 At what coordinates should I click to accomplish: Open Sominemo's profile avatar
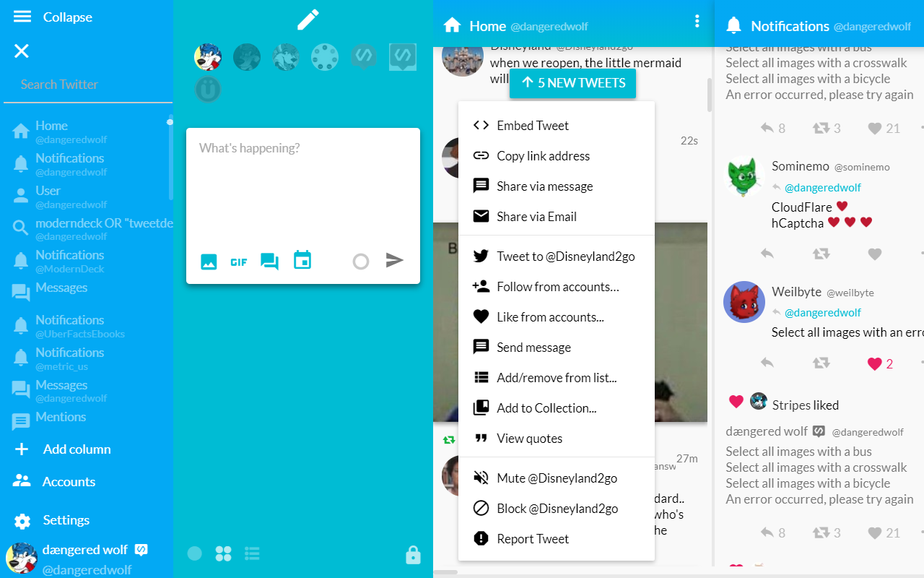pos(744,176)
